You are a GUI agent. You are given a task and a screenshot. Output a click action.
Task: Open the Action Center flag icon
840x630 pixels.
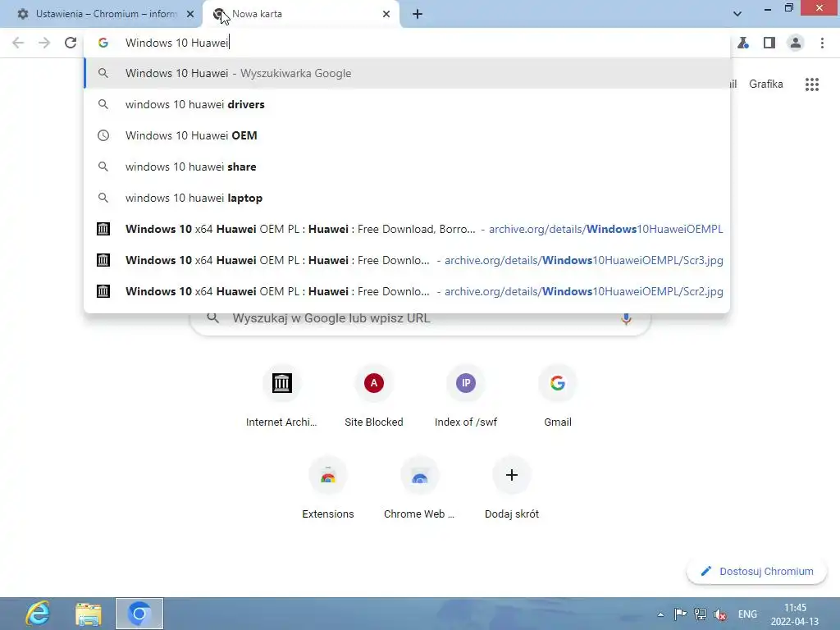(680, 614)
